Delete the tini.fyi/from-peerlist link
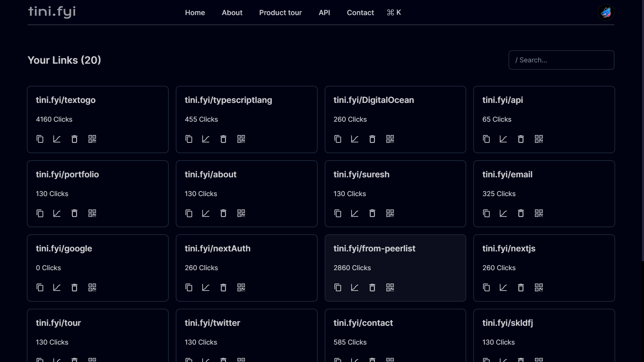The image size is (644, 362). point(372,288)
